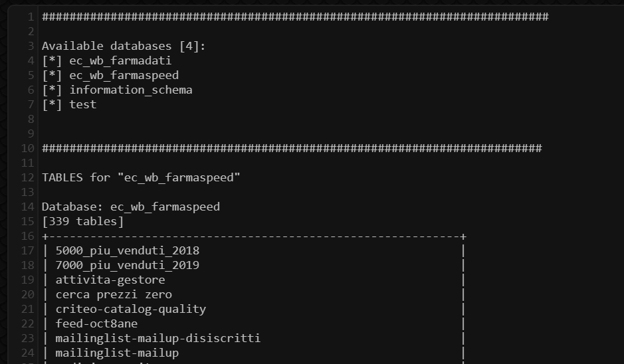Click the TABLES for "ec_wb_farmaspeed" line
Image resolution: width=624 pixels, height=364 pixels.
(141, 177)
